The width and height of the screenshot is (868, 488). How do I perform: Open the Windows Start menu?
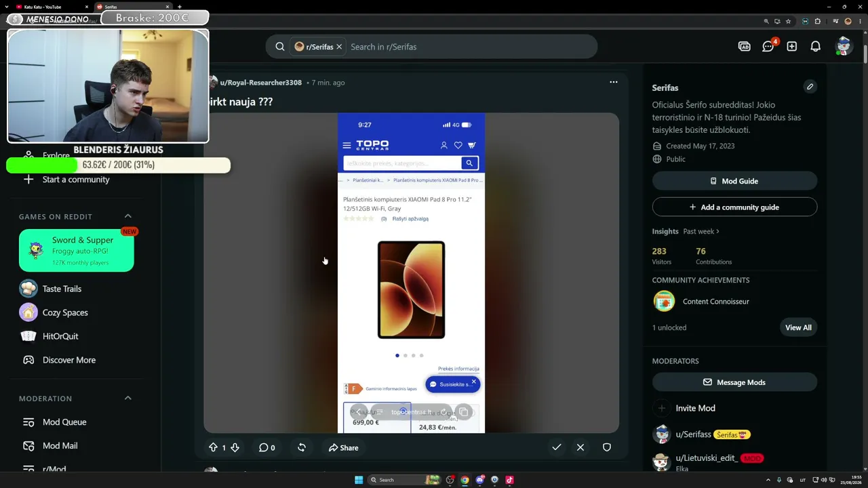pos(359,480)
